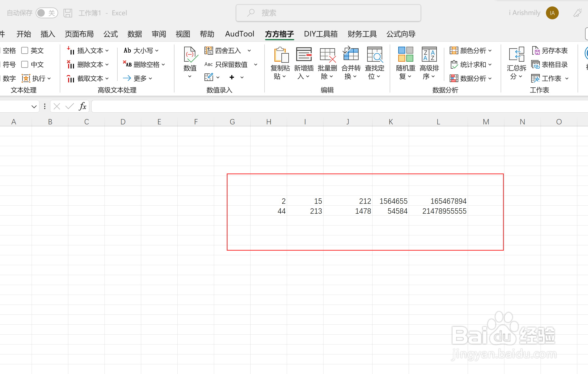Switch to the DIY工具箱 tab
This screenshot has width=588, height=374.
[x=321, y=34]
